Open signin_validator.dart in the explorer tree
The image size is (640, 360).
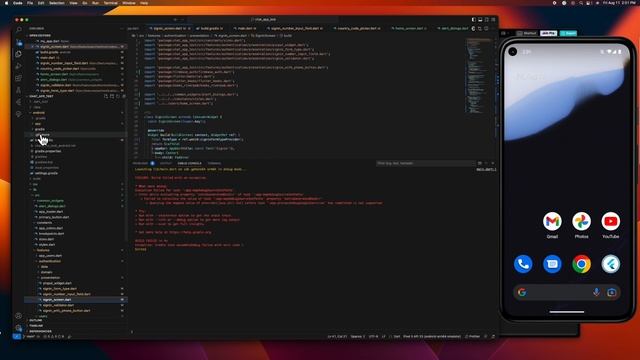point(58,305)
